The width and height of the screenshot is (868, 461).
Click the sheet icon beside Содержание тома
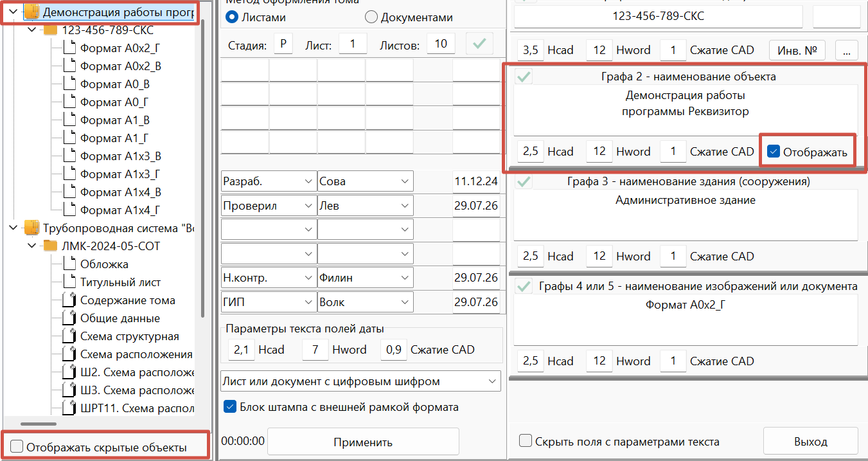click(70, 300)
